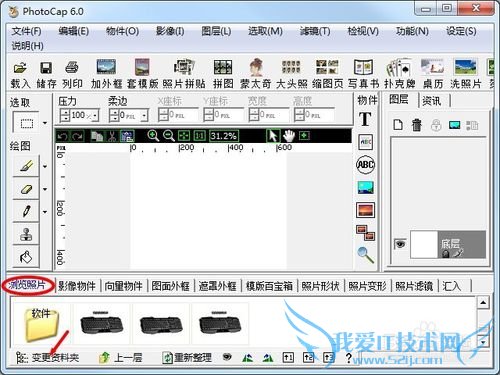500x375 pixels.
Task: Open the 扑克牌 playing card tool
Action: (399, 74)
